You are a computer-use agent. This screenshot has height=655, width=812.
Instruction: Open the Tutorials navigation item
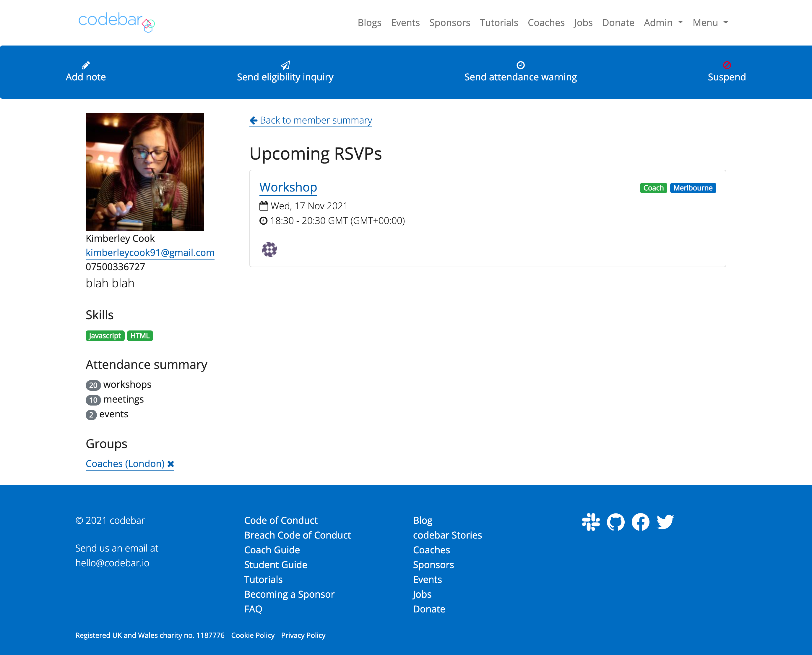498,23
